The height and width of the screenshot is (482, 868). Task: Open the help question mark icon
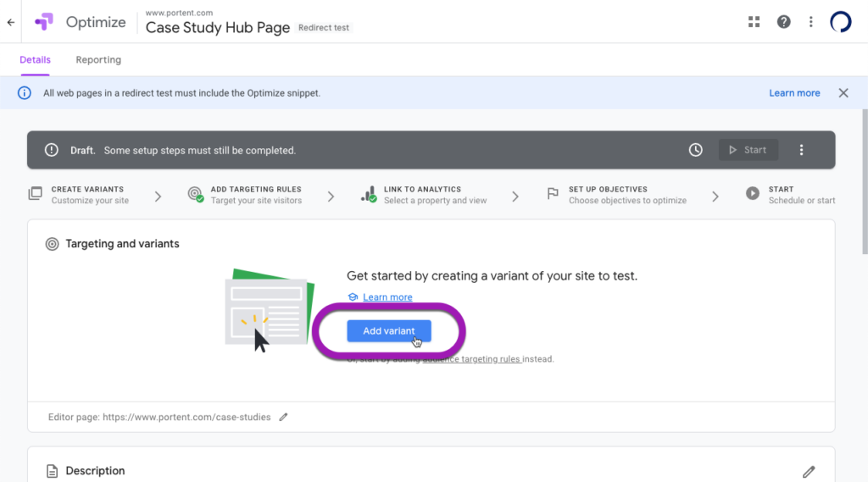pos(783,22)
